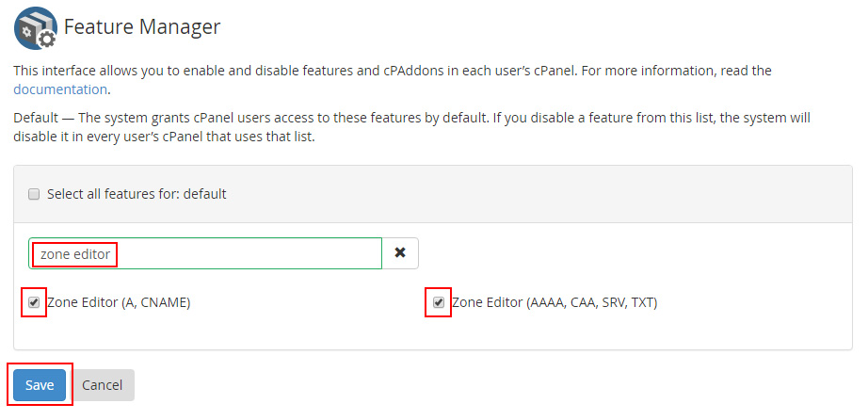Screen dimensions: 868x420
Task: Open the documentation link
Action: pyautogui.click(x=60, y=89)
